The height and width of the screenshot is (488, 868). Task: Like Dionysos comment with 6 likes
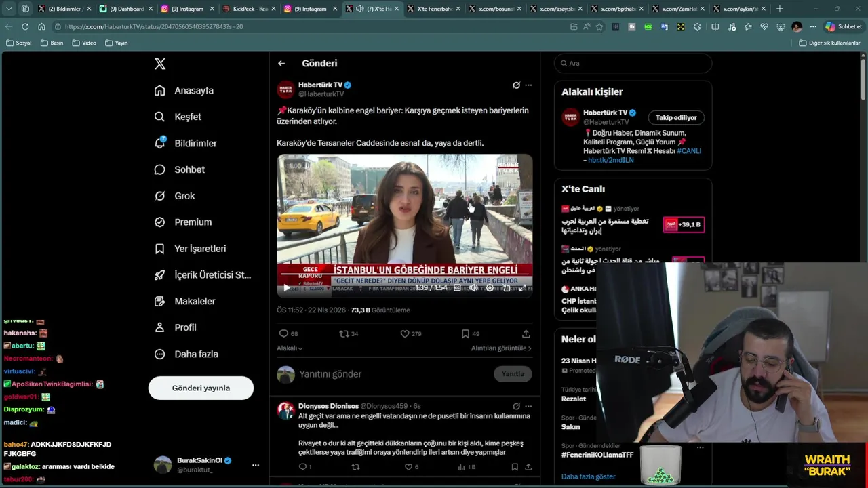pyautogui.click(x=412, y=467)
